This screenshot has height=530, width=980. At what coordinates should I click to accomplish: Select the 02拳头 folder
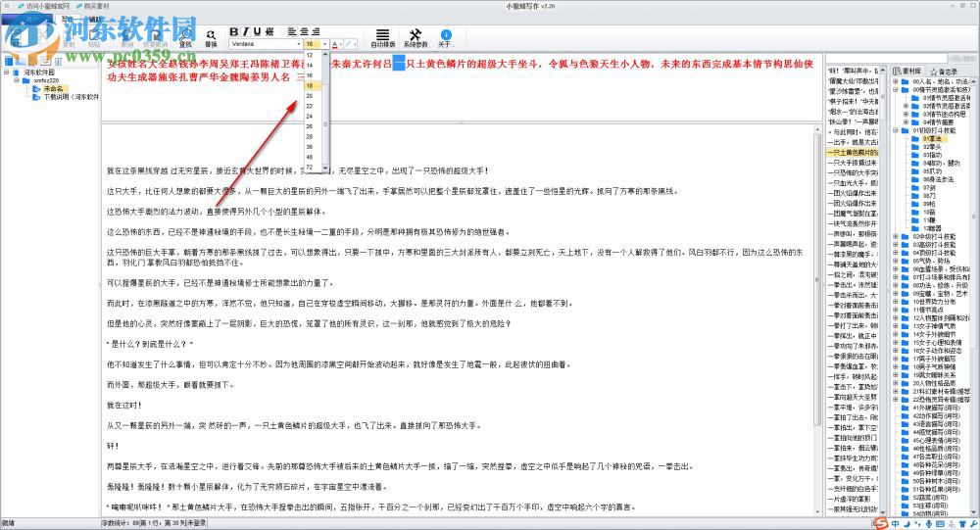click(x=932, y=147)
